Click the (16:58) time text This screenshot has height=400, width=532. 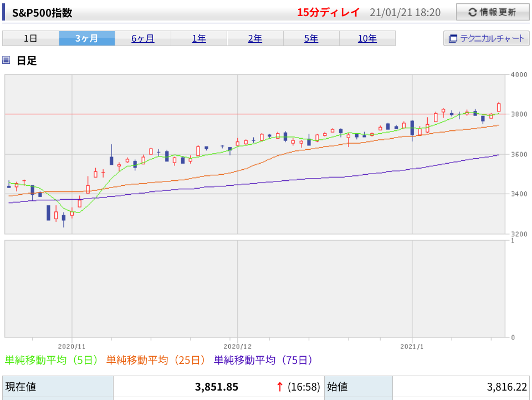[x=304, y=387]
